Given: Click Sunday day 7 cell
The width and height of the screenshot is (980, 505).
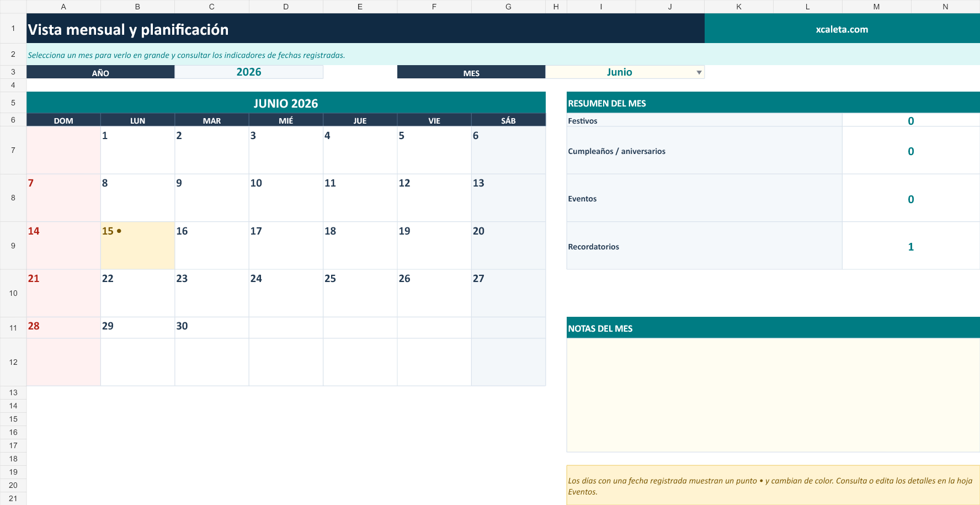Looking at the screenshot, I should click(63, 198).
